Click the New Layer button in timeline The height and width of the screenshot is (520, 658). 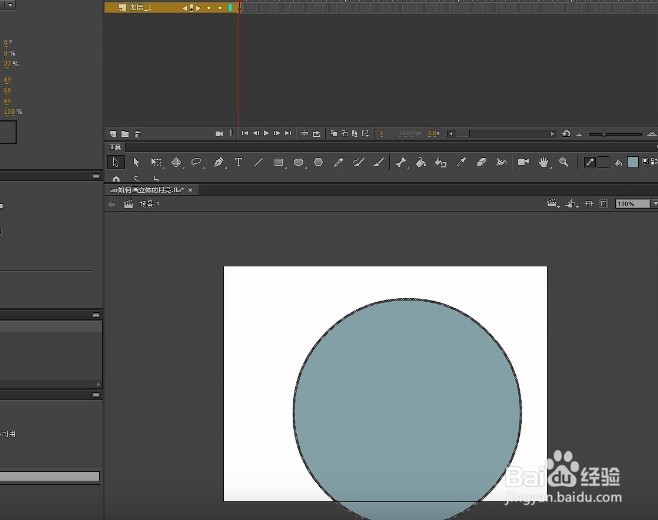(113, 134)
